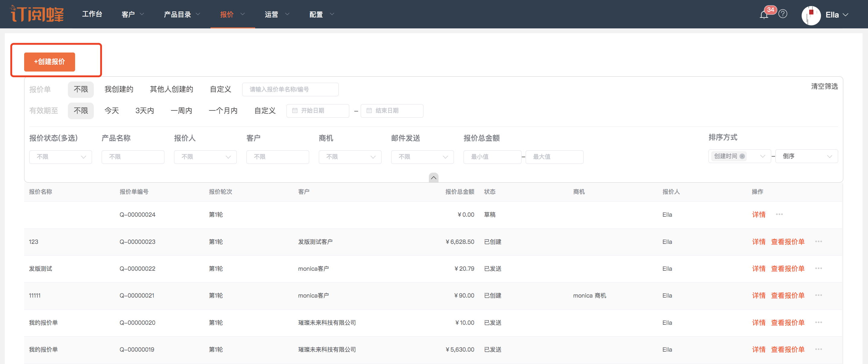Click the help question mark icon
The image size is (868, 364).
783,14
